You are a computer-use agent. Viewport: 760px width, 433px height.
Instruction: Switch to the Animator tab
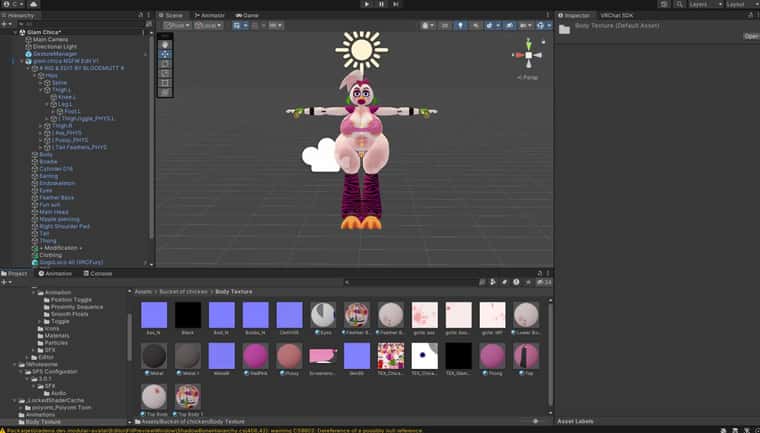210,16
